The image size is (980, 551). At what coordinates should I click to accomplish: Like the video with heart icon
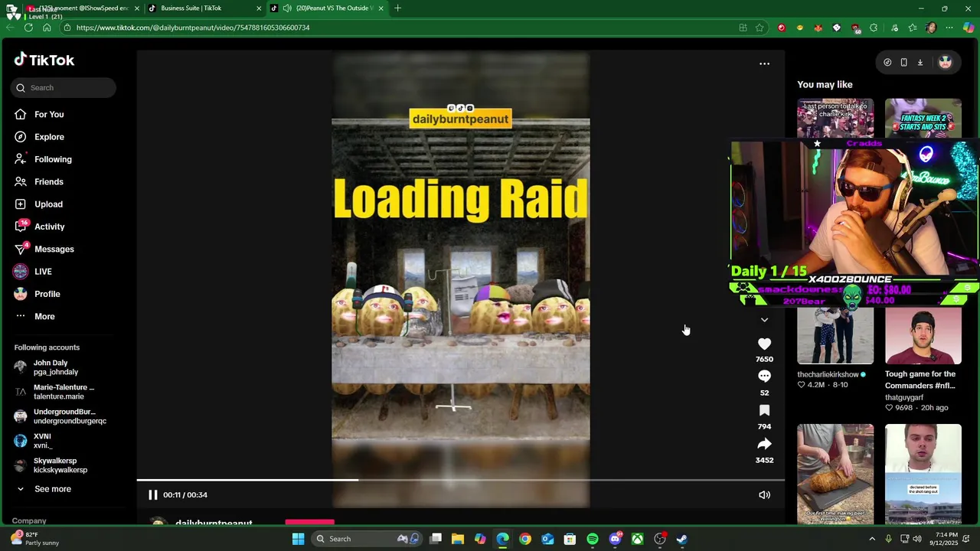(x=764, y=344)
